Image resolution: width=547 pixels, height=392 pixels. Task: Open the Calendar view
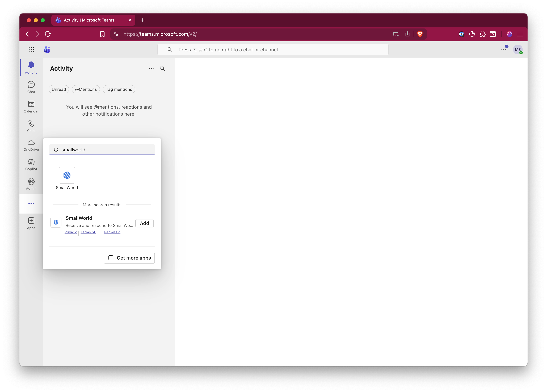[x=31, y=107]
